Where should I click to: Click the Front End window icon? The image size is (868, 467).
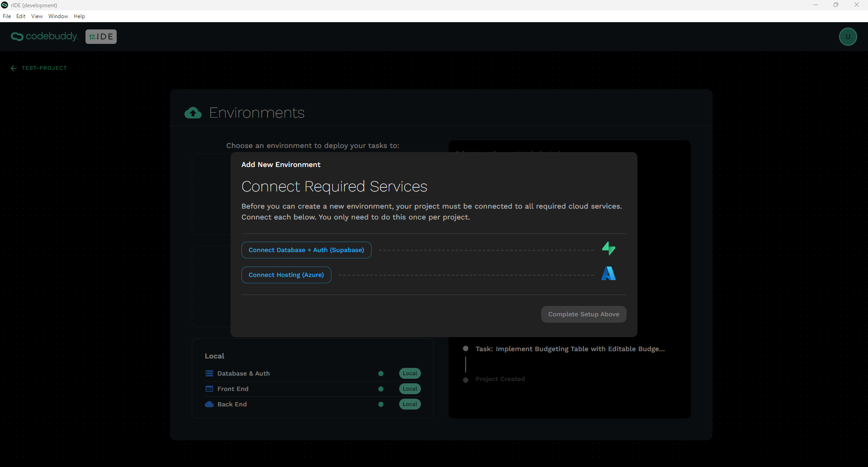209,389
